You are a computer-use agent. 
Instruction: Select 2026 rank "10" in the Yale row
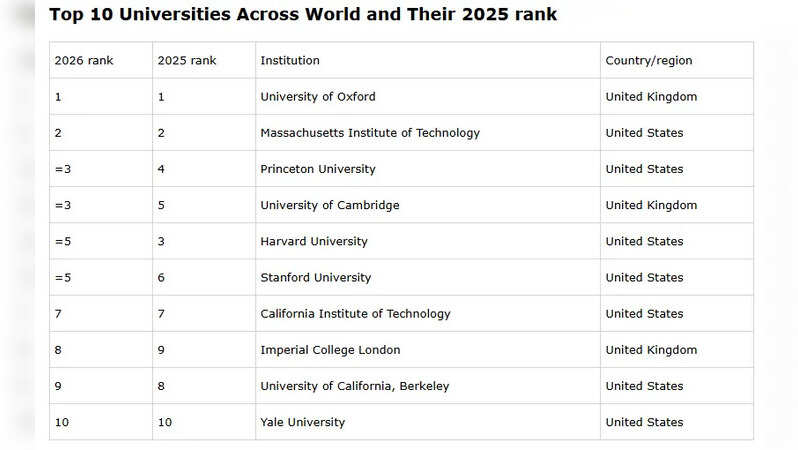pos(62,422)
